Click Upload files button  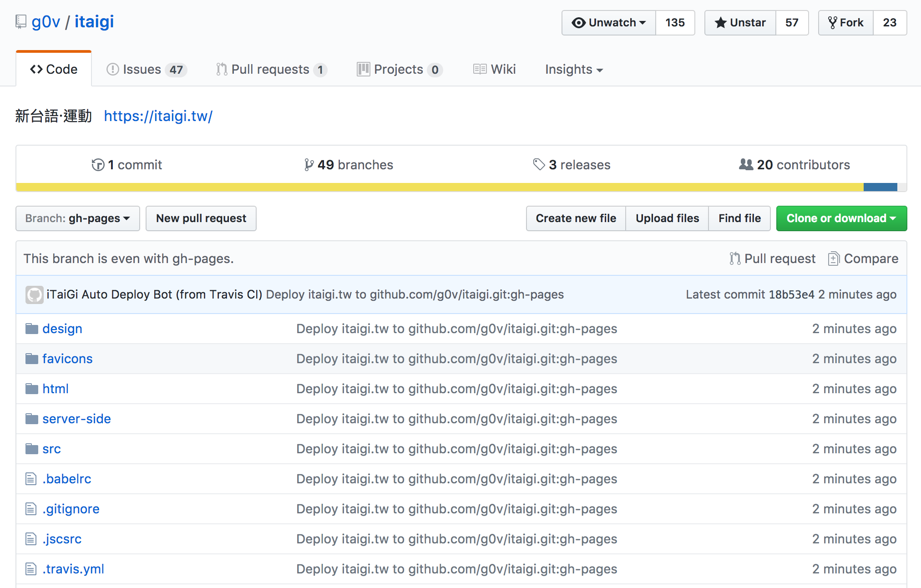[667, 218]
